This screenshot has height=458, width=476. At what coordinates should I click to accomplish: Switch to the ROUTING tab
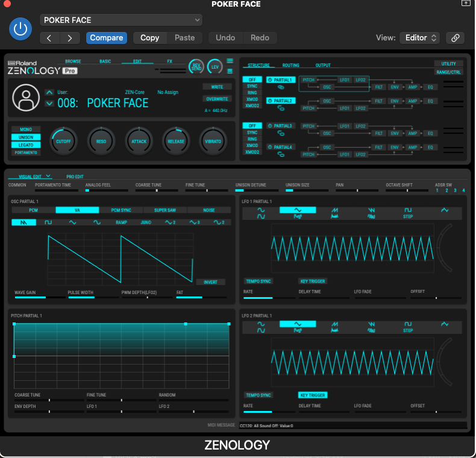tap(291, 65)
